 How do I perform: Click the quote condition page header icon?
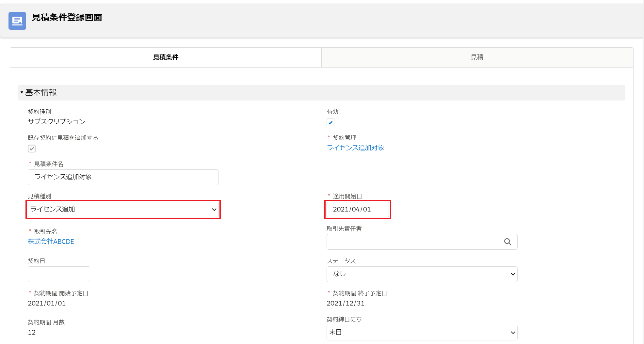pyautogui.click(x=17, y=21)
